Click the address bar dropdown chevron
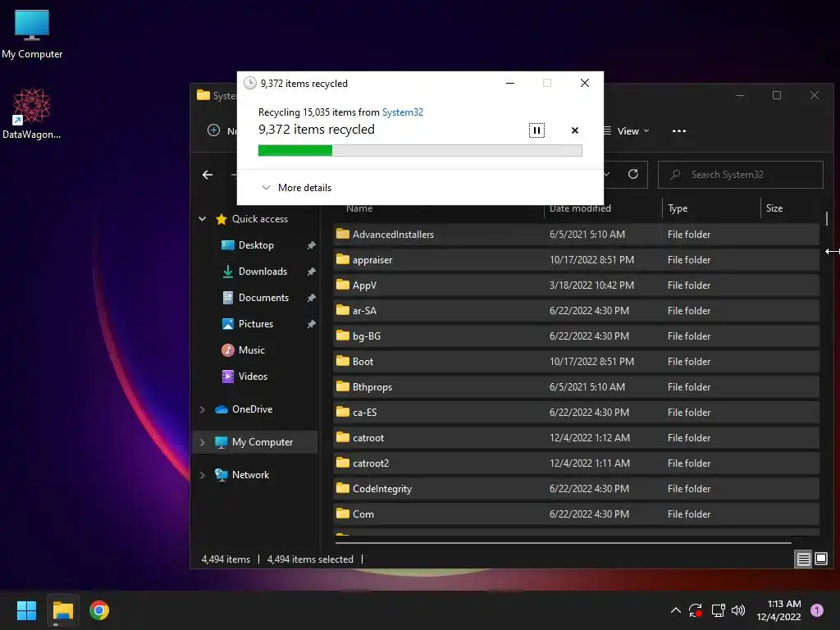This screenshot has width=840, height=630. [x=607, y=174]
